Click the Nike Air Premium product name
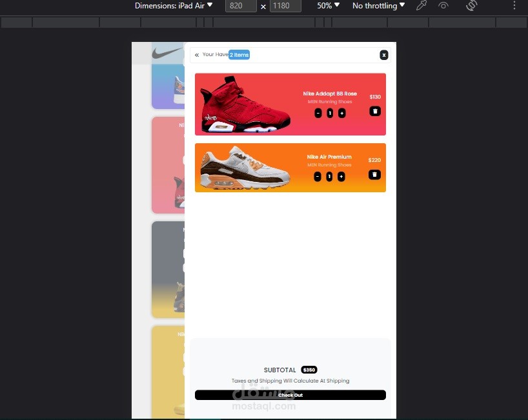Image resolution: width=528 pixels, height=420 pixels. click(x=329, y=157)
